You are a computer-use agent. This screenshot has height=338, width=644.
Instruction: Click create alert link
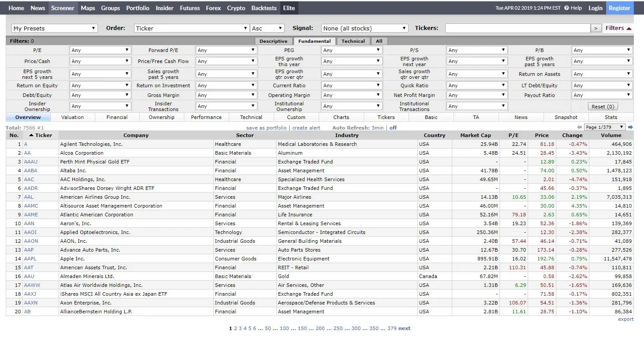306,128
